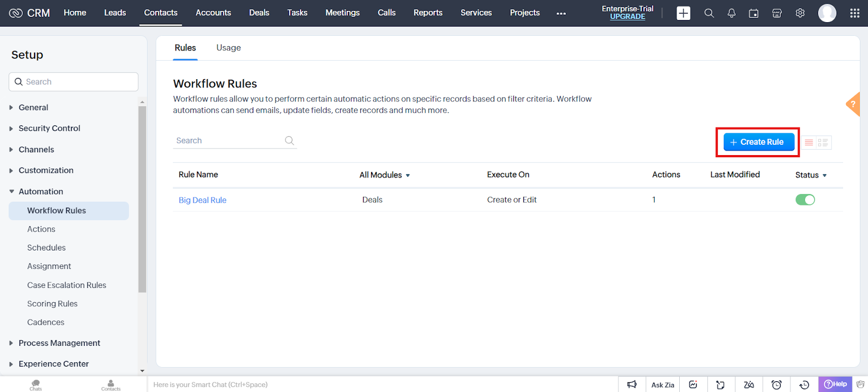Viewport: 868px width, 392px height.
Task: Open global search magnifier in top bar
Action: pos(709,13)
